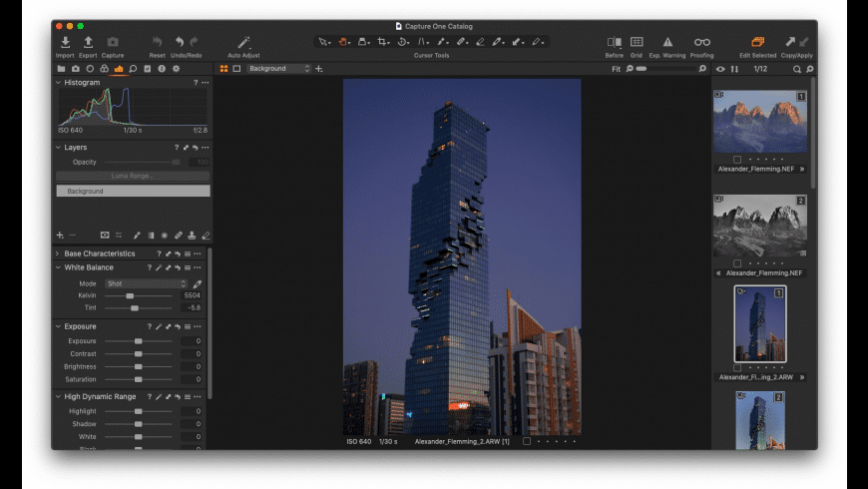
Task: Click the Luma Range button
Action: pos(133,176)
